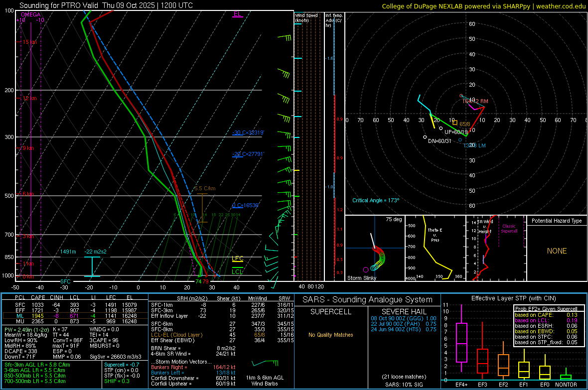The height and width of the screenshot is (390, 588).
Task: Click the magenta 'Classic Supercell' label
Action: coord(509,229)
